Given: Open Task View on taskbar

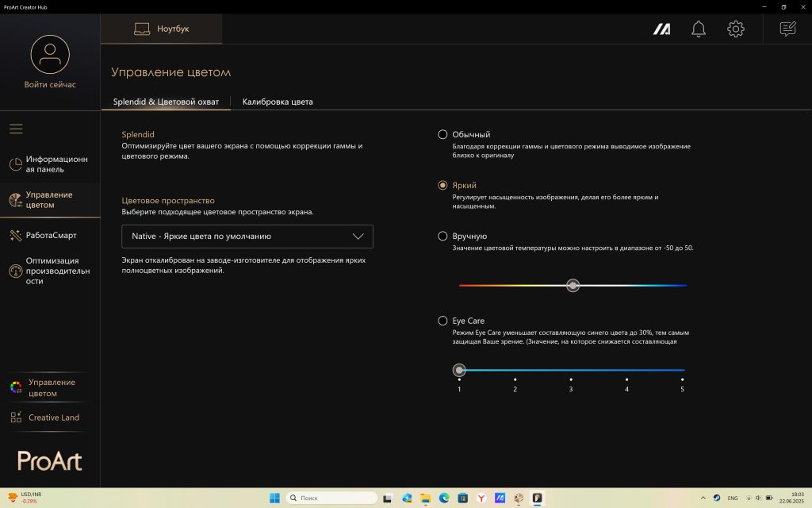Looking at the screenshot, I should (387, 498).
